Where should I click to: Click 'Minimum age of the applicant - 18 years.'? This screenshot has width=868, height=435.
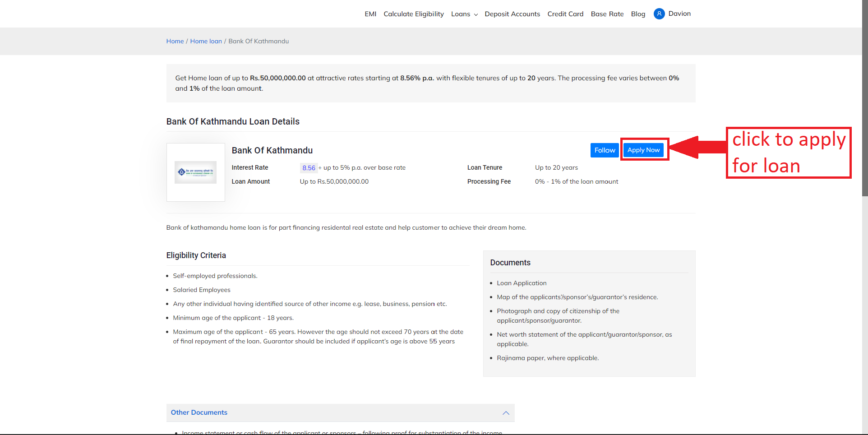(x=233, y=318)
